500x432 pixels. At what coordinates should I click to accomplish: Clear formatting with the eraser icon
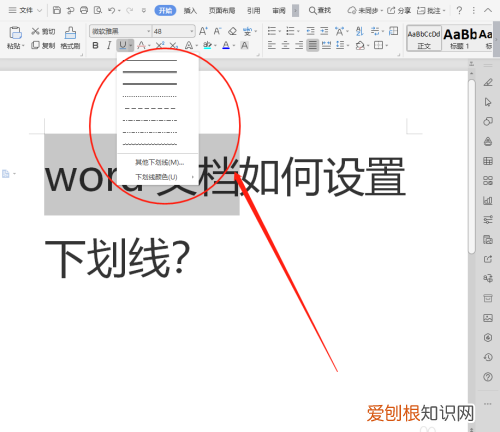[x=232, y=31]
